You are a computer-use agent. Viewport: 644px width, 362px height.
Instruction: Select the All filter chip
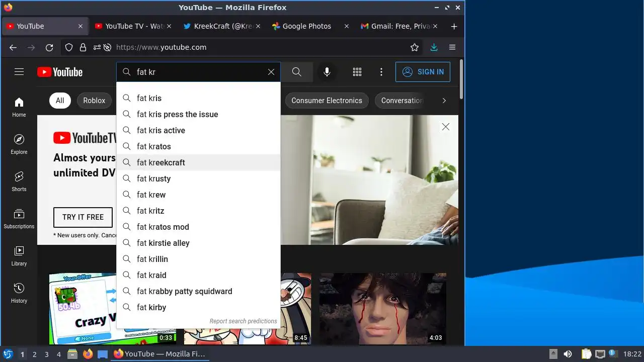click(x=60, y=101)
